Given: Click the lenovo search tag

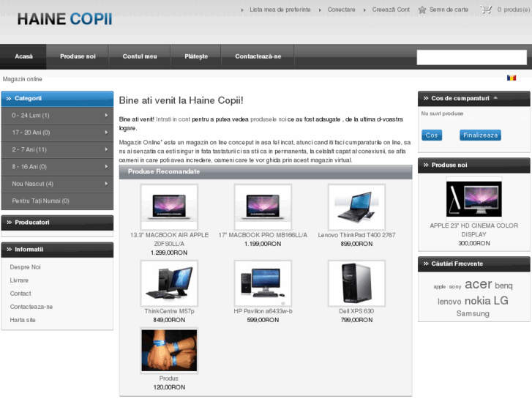Looking at the screenshot, I should tap(449, 302).
